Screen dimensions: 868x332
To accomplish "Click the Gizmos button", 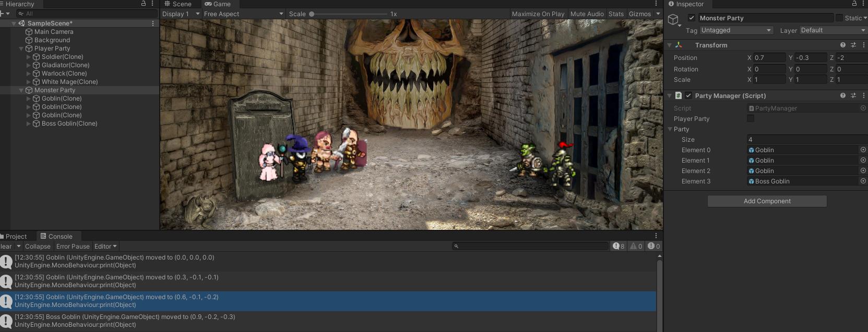I will (640, 14).
